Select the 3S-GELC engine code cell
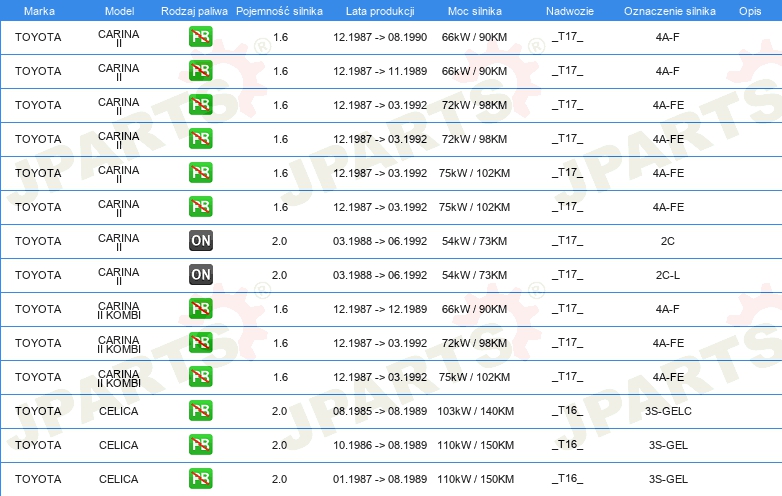The width and height of the screenshot is (782, 496). [x=668, y=411]
